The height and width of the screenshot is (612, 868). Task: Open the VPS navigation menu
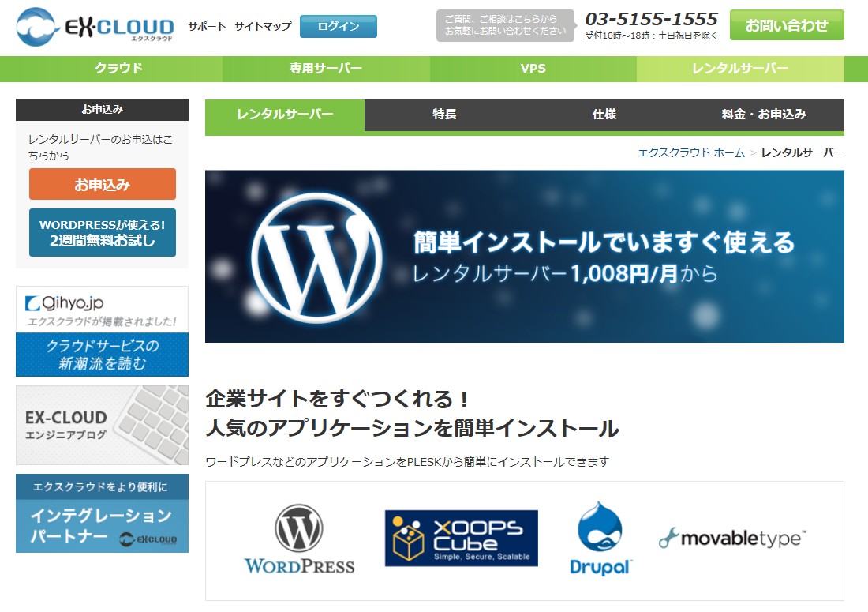533,69
